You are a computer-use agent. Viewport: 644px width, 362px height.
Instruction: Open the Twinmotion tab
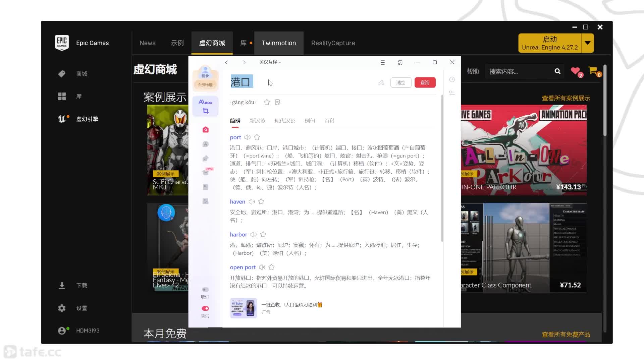279,43
